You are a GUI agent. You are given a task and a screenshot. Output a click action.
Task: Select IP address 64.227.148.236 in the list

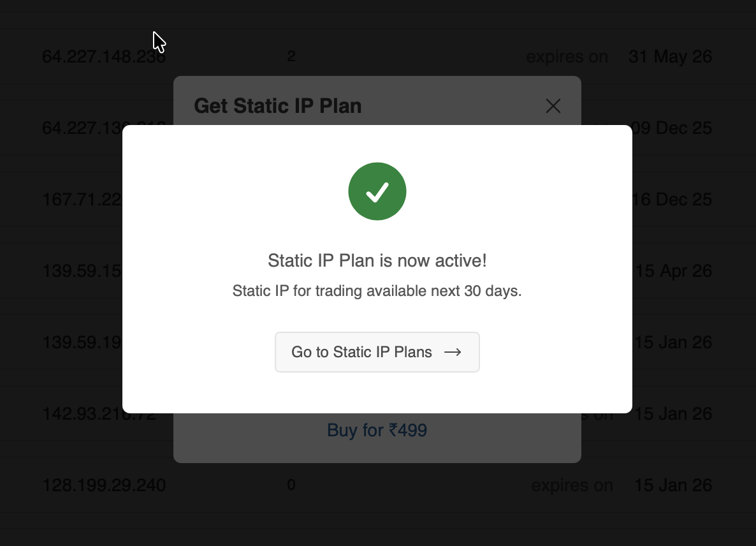[103, 56]
